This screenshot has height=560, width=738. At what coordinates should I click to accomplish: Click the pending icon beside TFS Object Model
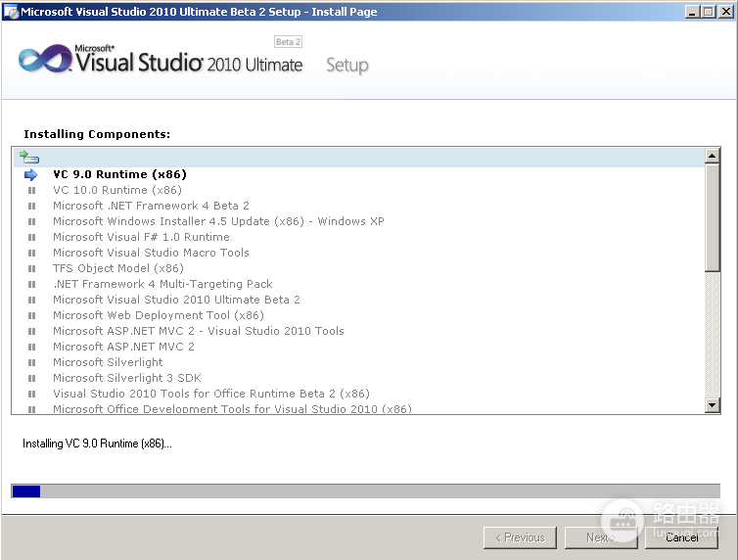(31, 268)
